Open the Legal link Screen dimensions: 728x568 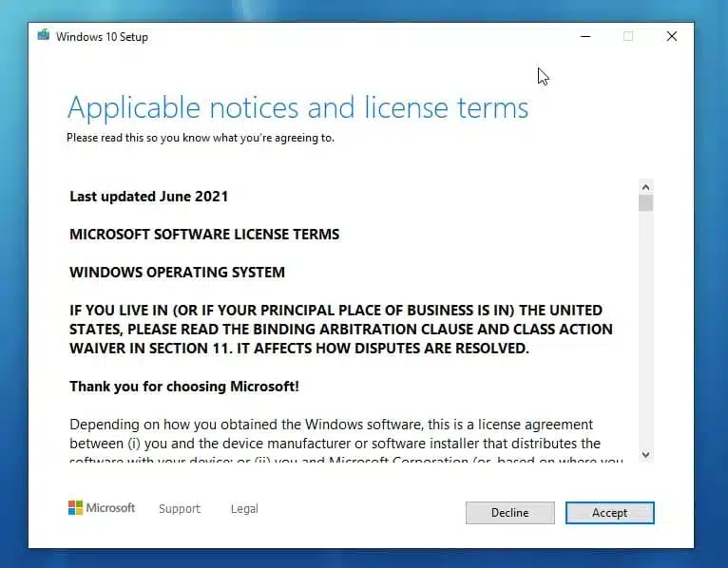click(x=244, y=508)
